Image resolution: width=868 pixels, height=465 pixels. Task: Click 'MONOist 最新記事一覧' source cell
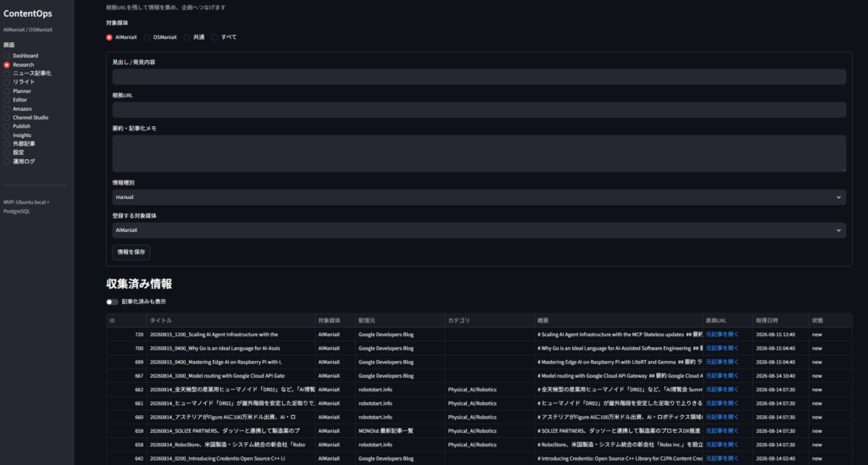400,431
